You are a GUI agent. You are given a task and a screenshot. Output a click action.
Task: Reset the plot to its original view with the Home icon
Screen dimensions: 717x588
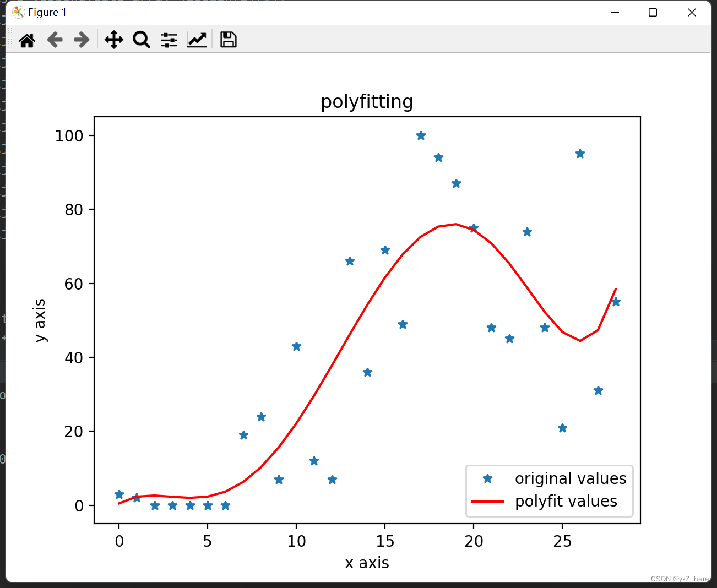27,40
